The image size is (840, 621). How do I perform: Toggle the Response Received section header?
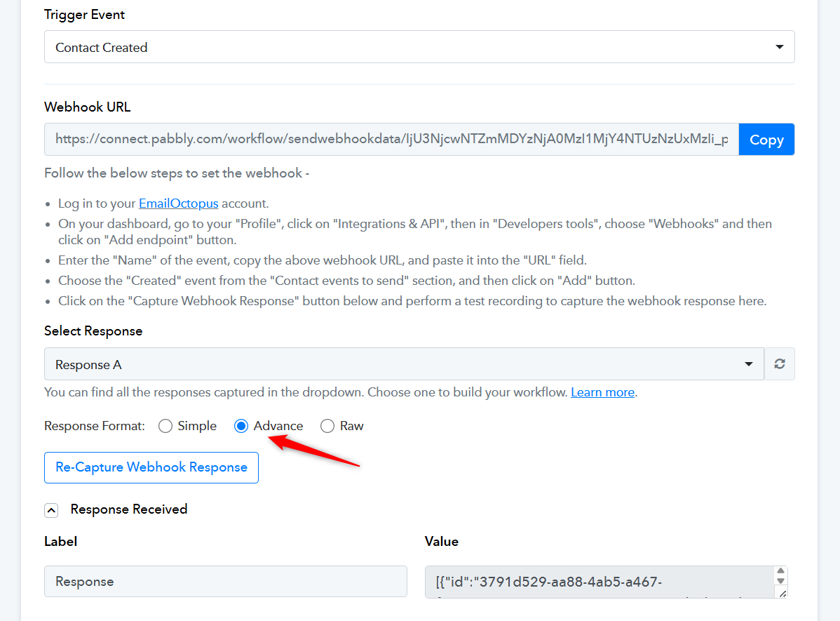(129, 509)
